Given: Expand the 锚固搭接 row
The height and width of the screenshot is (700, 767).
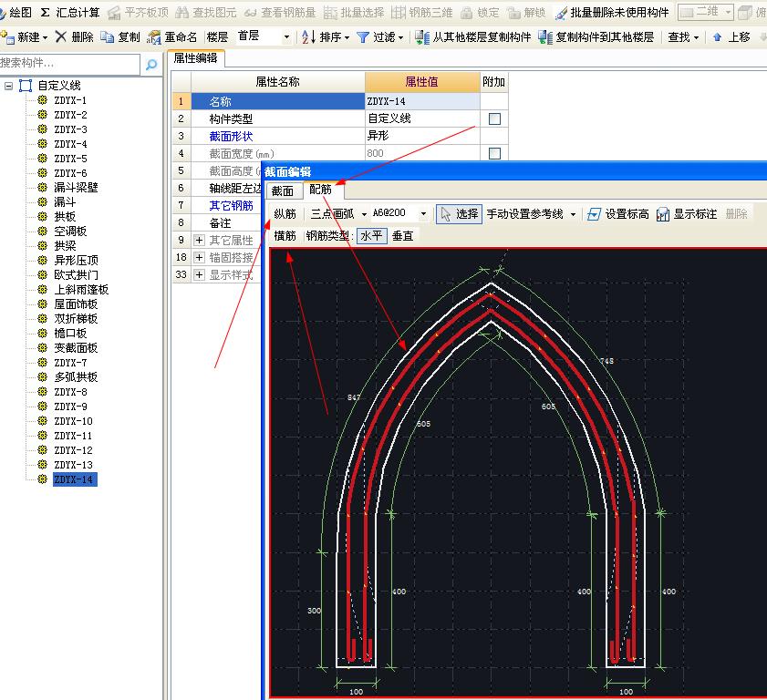Looking at the screenshot, I should point(199,257).
